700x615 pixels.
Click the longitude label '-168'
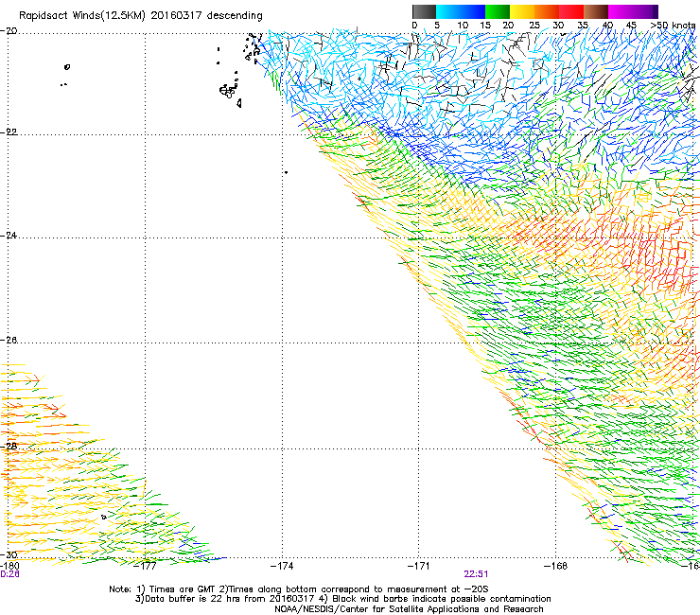tap(556, 566)
